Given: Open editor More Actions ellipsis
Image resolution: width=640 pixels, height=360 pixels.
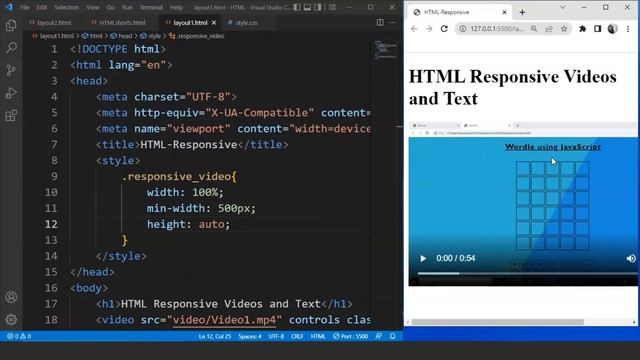Looking at the screenshot, I should click(392, 22).
